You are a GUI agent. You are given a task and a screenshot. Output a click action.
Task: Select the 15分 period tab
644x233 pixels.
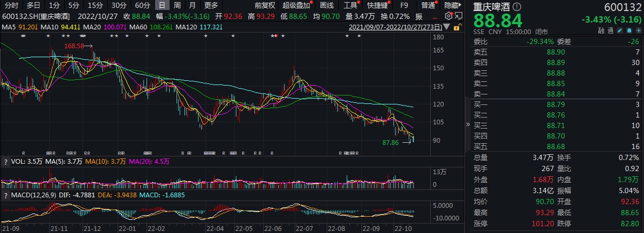tap(95, 5)
